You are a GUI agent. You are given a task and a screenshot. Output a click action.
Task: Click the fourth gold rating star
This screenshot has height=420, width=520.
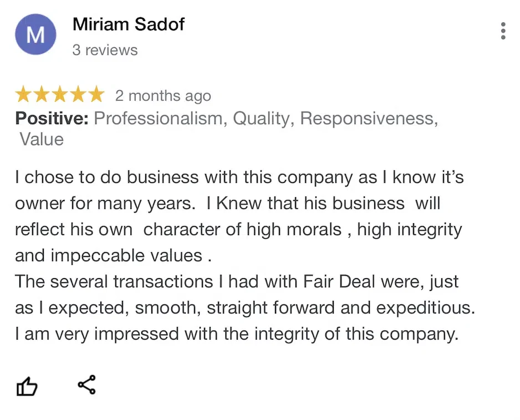(x=78, y=95)
